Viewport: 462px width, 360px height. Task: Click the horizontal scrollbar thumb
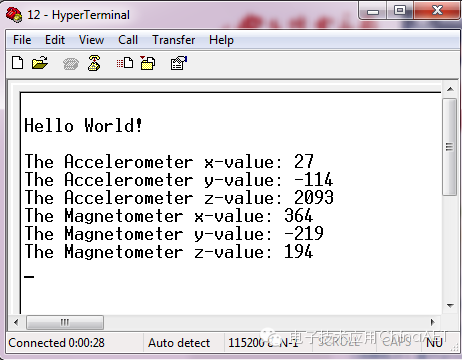point(65,322)
